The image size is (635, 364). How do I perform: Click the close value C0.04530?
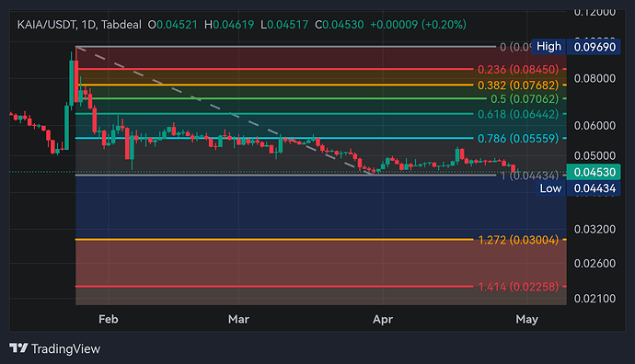(x=340, y=25)
